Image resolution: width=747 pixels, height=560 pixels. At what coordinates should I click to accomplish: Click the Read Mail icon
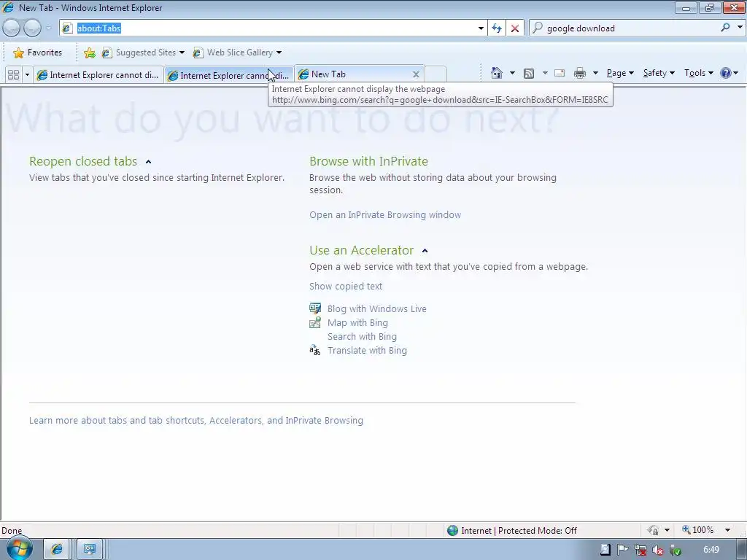(560, 73)
